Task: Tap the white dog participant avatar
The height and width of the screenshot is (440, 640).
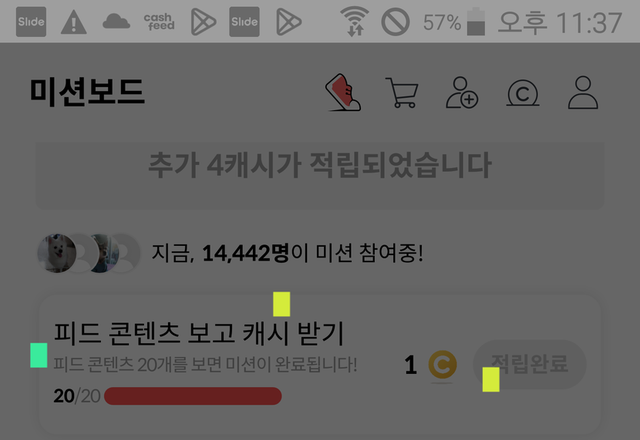Action: pos(57,253)
